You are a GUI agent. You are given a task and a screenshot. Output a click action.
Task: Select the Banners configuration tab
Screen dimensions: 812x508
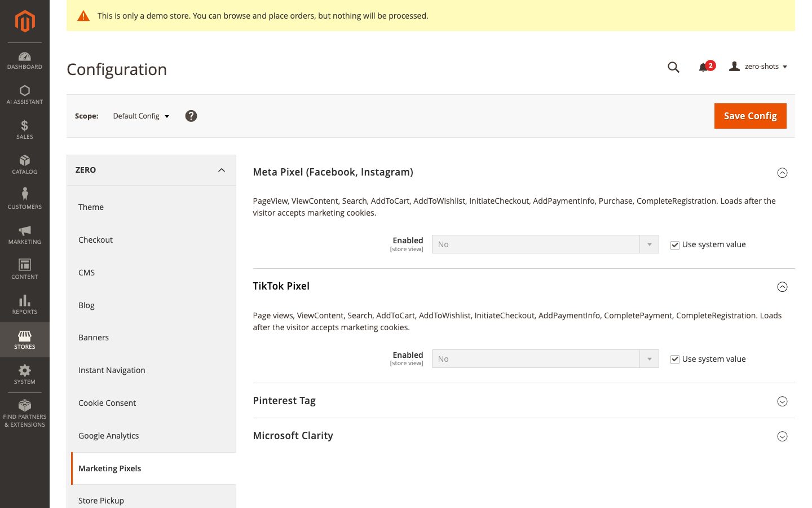[x=151, y=338]
